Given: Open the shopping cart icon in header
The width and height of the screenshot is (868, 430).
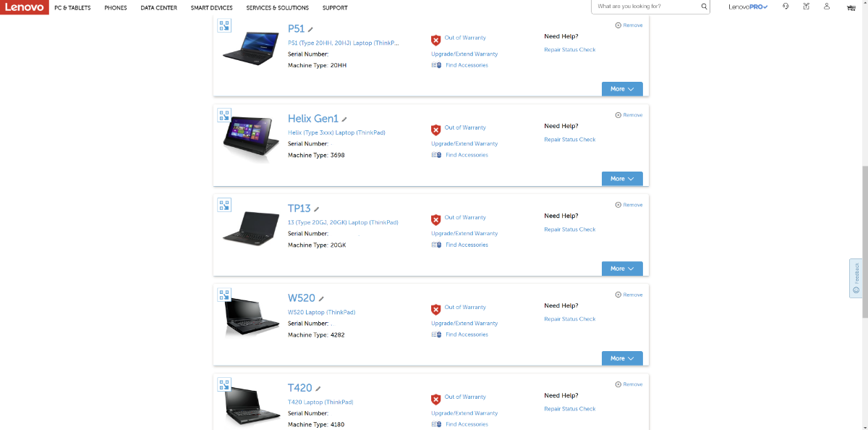Looking at the screenshot, I should pos(850,7).
